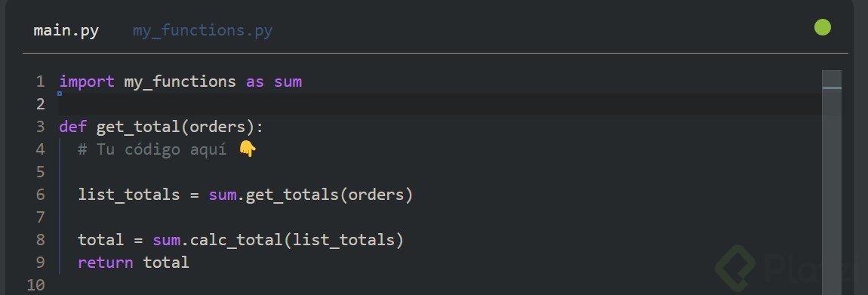The image size is (868, 295).
Task: Click 'list_totals' variable on line 6
Action: 129,195
